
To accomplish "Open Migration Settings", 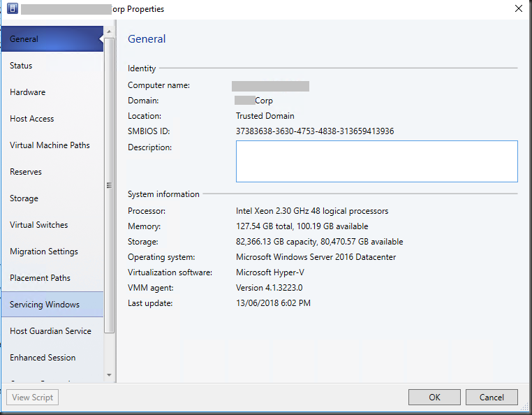I will pyautogui.click(x=52, y=252).
